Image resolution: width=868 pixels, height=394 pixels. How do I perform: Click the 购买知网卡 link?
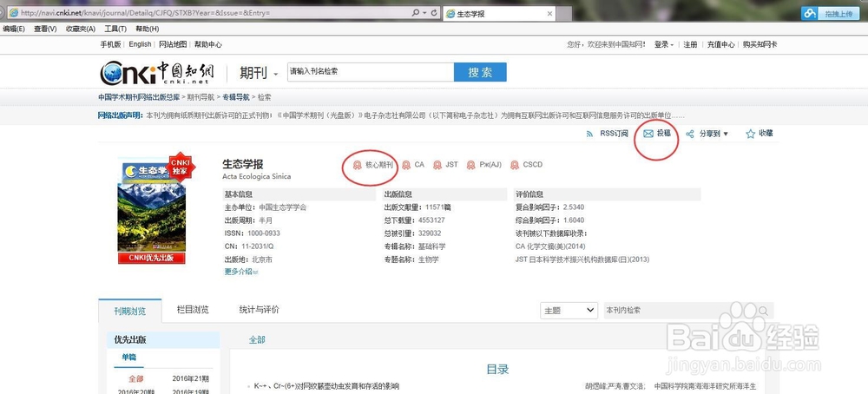click(x=760, y=45)
